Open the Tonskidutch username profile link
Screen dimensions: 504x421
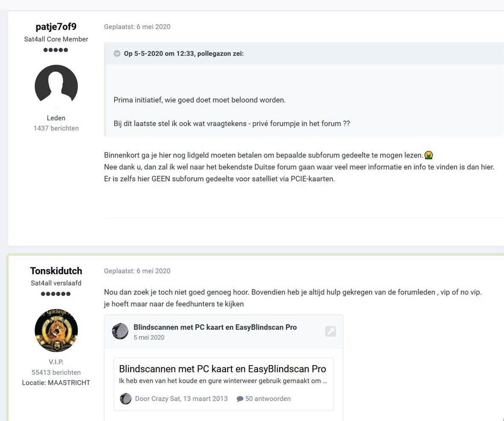(x=56, y=271)
